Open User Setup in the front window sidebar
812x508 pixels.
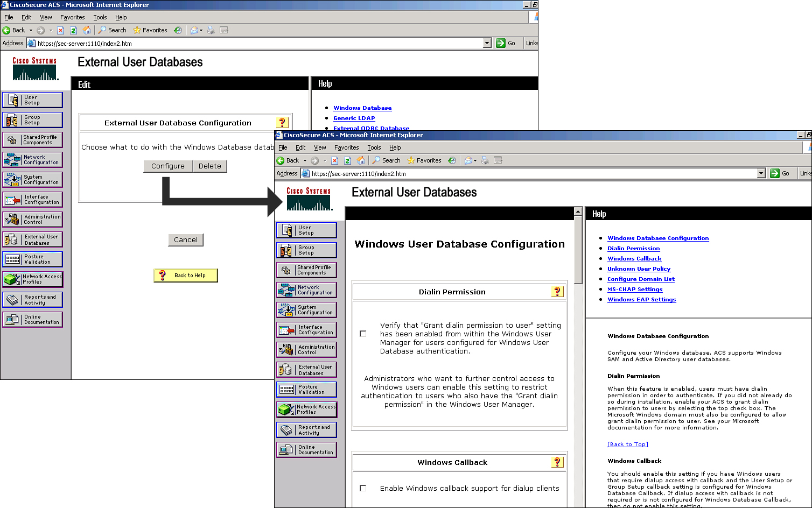(x=306, y=230)
